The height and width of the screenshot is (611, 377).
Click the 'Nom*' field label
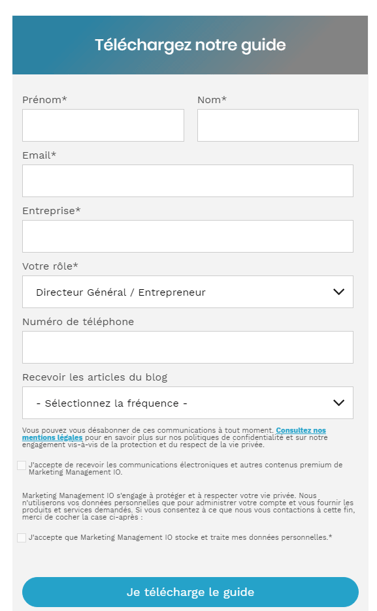coord(212,100)
